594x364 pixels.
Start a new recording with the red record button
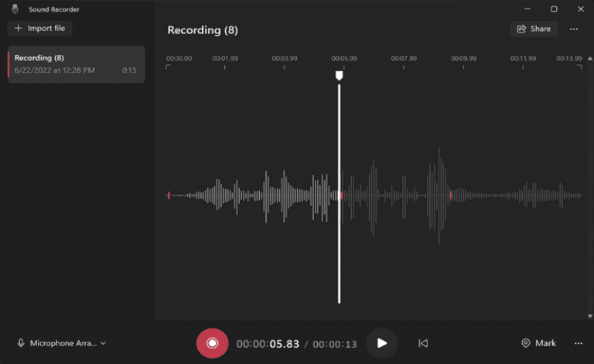point(212,343)
